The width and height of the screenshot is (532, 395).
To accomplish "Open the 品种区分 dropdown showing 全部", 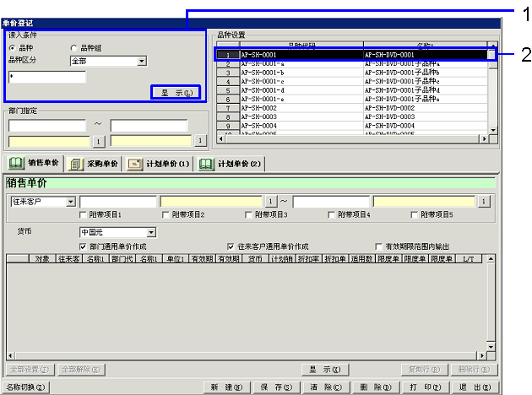I will tap(142, 61).
